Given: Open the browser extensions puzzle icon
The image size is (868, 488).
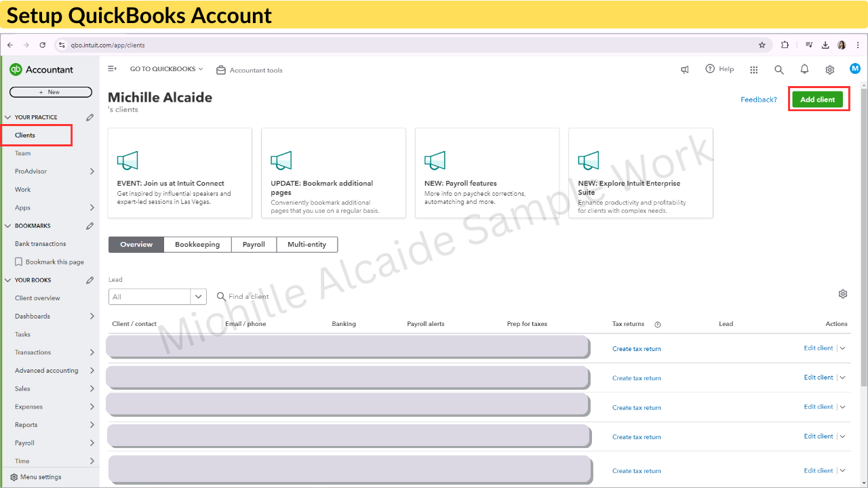Looking at the screenshot, I should click(x=785, y=45).
